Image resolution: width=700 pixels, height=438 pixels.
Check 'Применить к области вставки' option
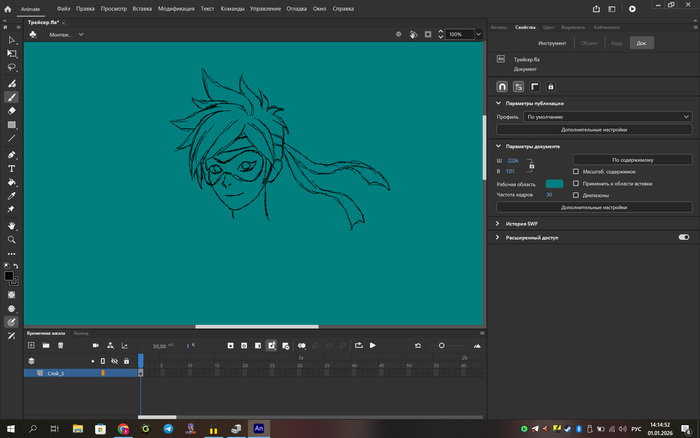point(576,183)
